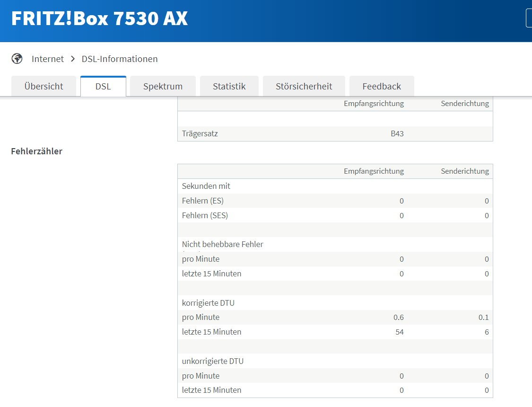Switch to the Störsicherheit tab
Viewport: 532px width, 407px height.
[304, 86]
